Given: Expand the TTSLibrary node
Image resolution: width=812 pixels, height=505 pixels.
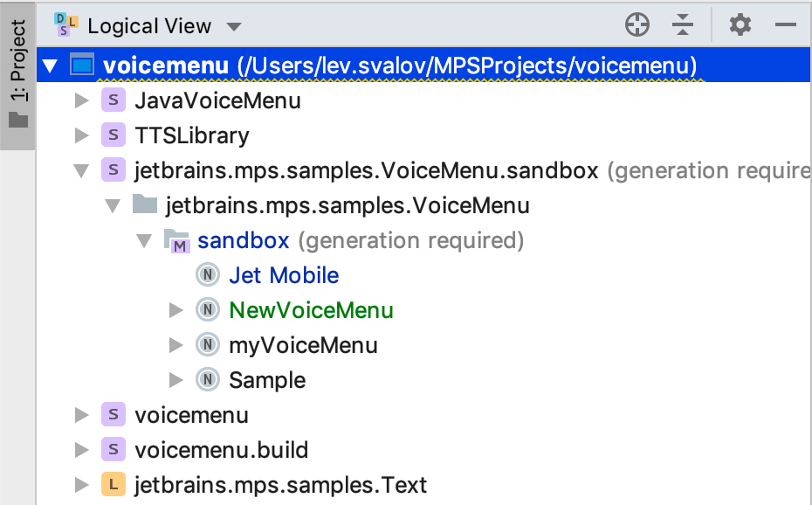Looking at the screenshot, I should 80,135.
